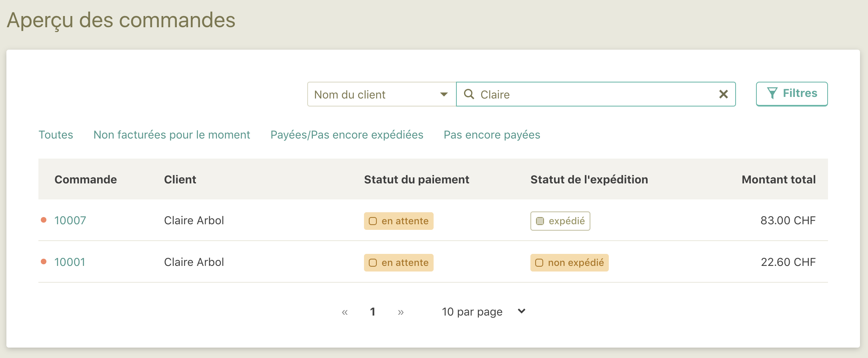This screenshot has width=868, height=358.
Task: Click Claire Arbol in order 10007 row
Action: [194, 220]
